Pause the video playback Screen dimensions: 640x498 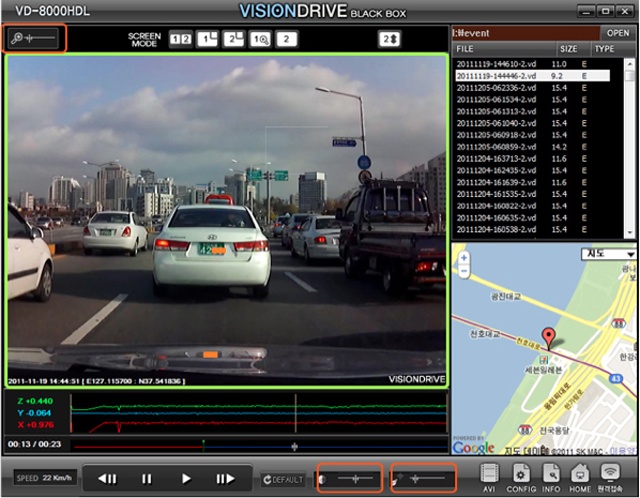pyautogui.click(x=147, y=479)
